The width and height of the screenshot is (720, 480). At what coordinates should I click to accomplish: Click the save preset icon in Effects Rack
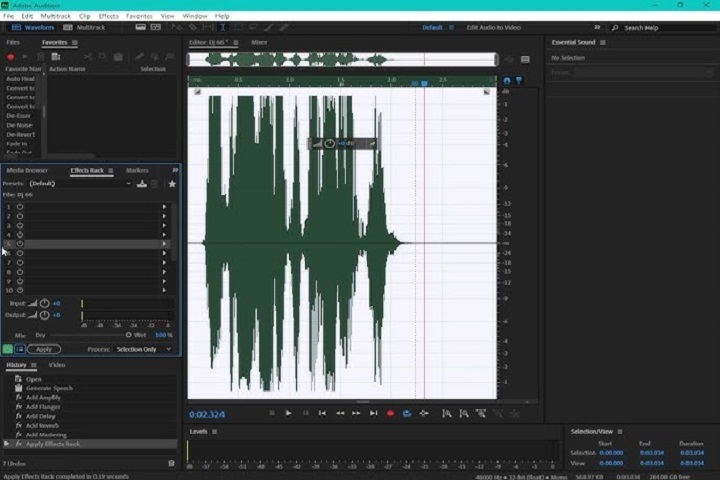click(x=141, y=184)
